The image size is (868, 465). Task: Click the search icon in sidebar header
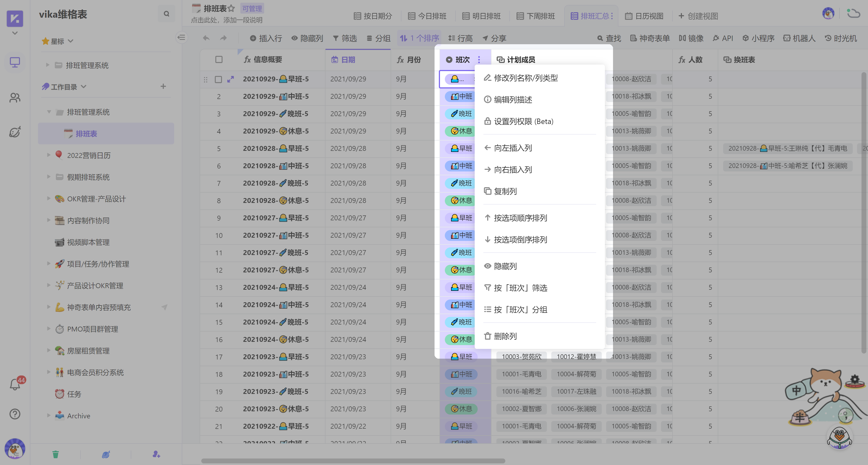pos(166,14)
